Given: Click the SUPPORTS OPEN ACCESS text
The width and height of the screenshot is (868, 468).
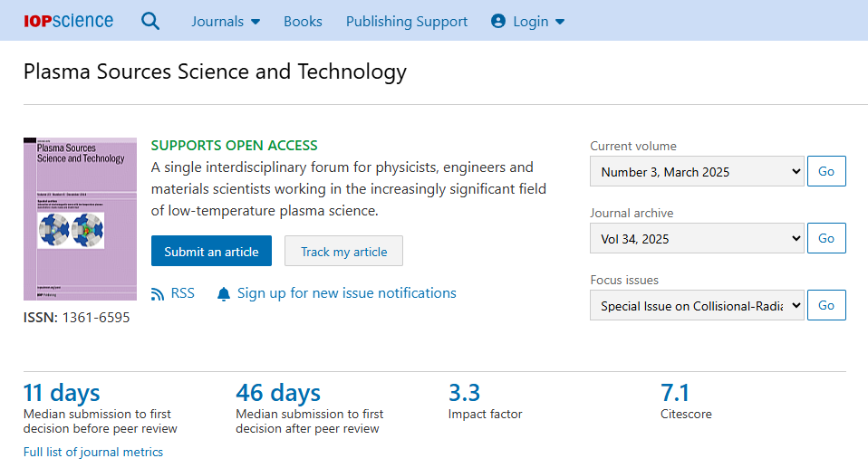Looking at the screenshot, I should 234,146.
